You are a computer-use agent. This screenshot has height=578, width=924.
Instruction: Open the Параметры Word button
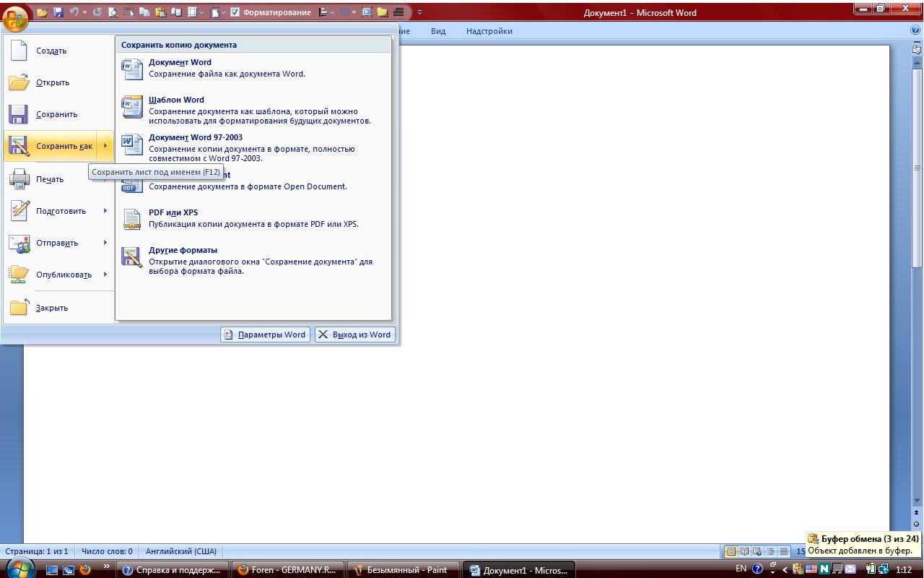pyautogui.click(x=265, y=335)
